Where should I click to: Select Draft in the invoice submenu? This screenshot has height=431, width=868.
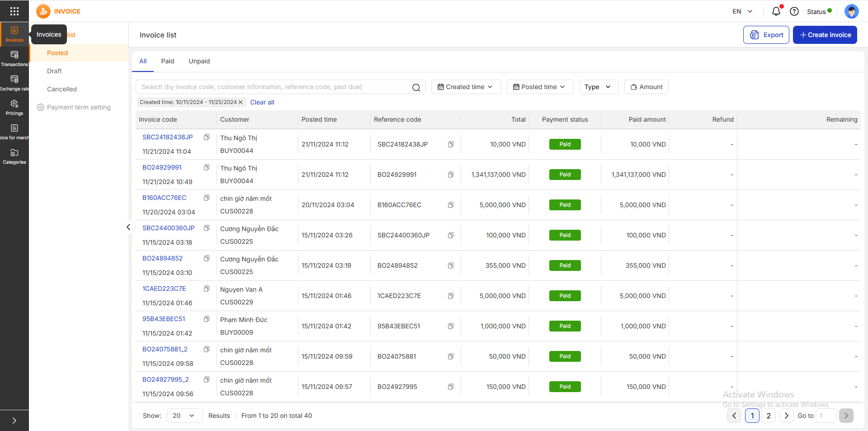click(54, 71)
